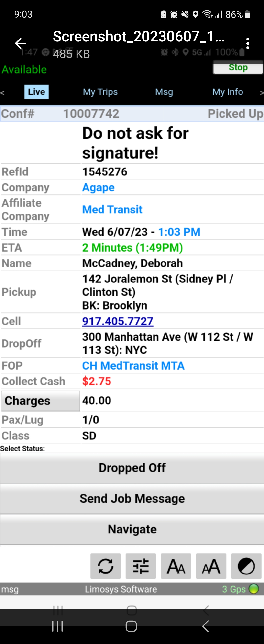This screenshot has height=644, width=264.
Task: Select the Live tab
Action: [37, 92]
